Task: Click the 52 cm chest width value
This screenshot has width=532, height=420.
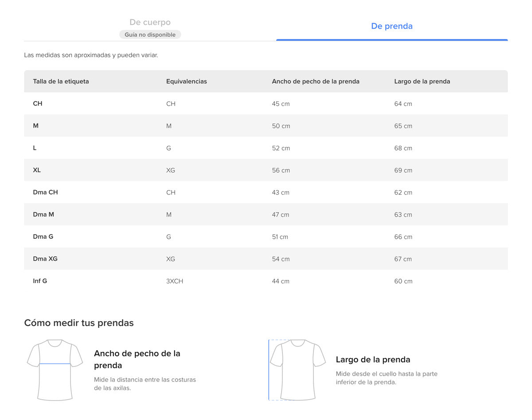Action: [x=281, y=148]
